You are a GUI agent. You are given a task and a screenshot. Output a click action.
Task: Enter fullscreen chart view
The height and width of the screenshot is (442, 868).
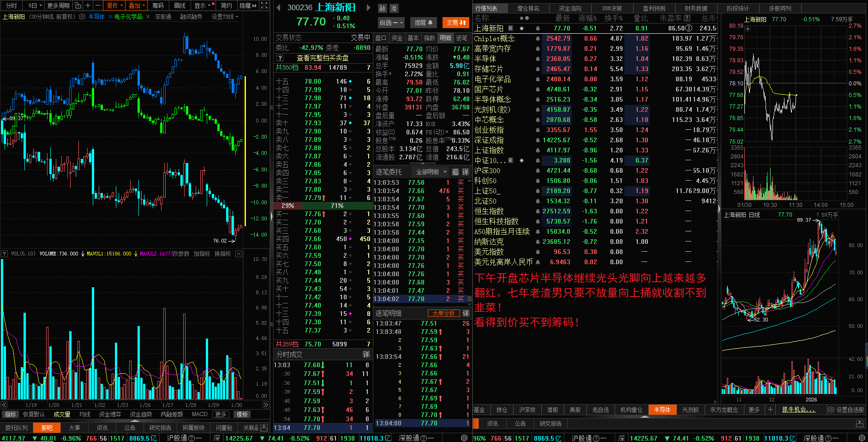(264, 6)
